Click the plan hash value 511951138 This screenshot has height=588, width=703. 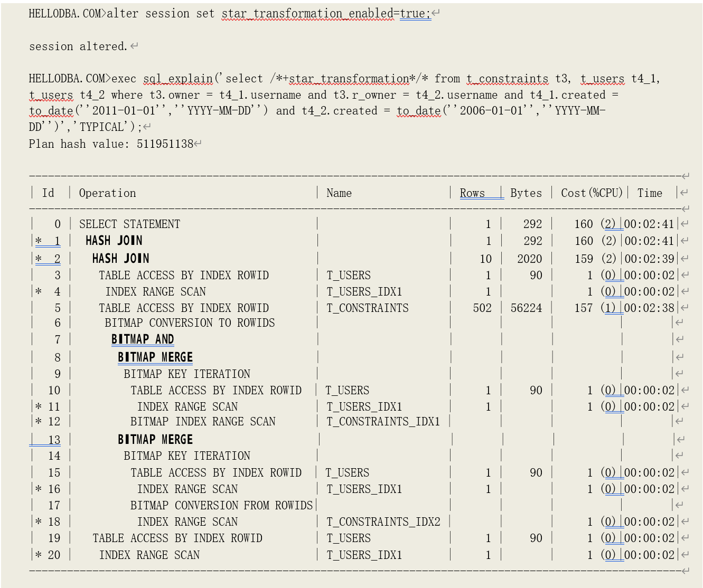tap(165, 144)
